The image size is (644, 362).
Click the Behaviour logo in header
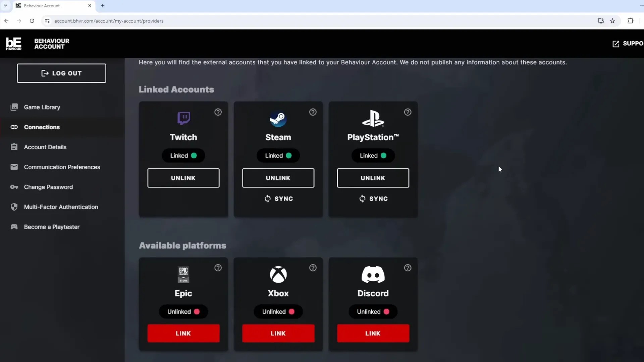click(14, 44)
